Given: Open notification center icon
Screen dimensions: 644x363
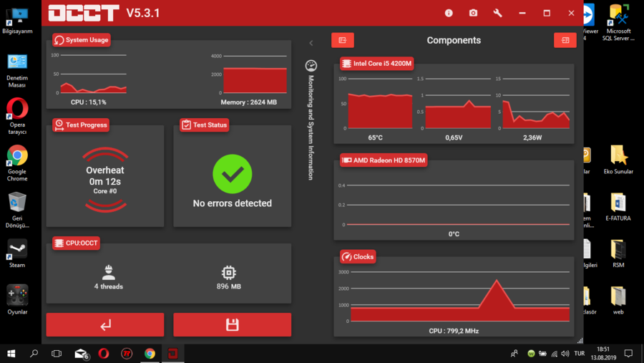Looking at the screenshot, I should click(x=628, y=354).
